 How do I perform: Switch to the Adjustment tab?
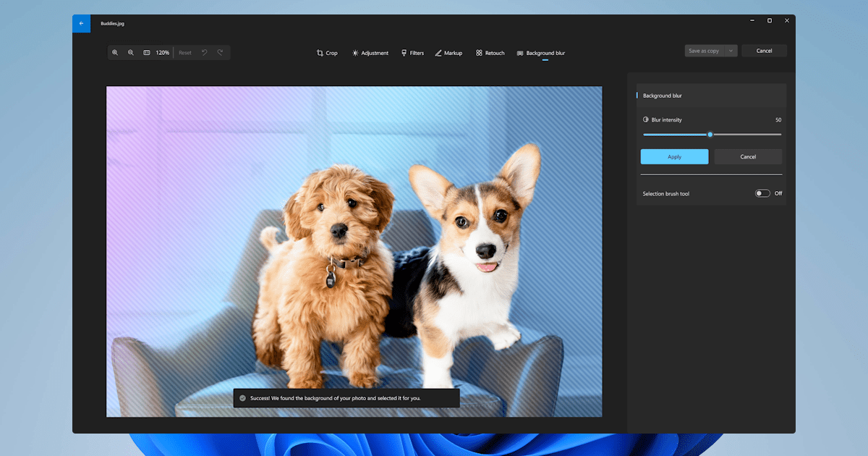click(x=370, y=53)
